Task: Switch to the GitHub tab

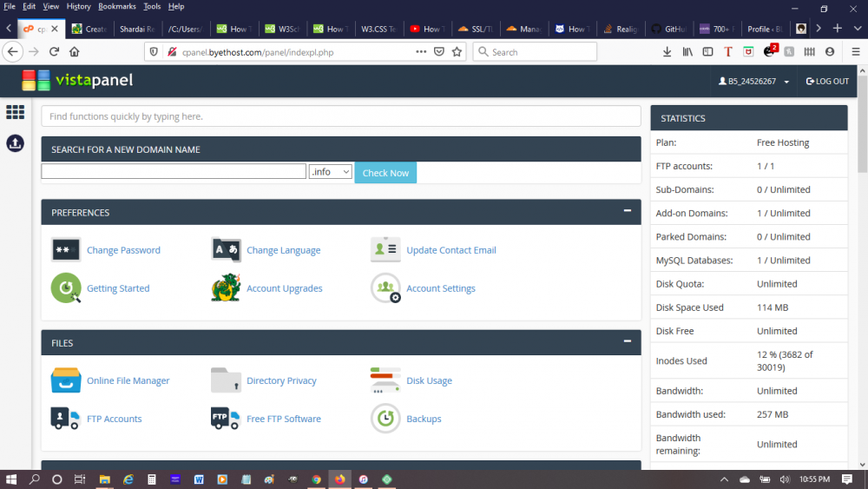Action: [668, 29]
